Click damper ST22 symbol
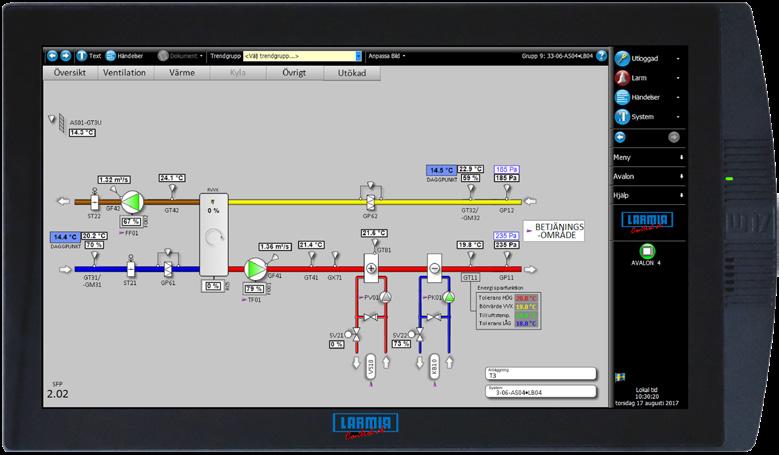 [x=94, y=201]
